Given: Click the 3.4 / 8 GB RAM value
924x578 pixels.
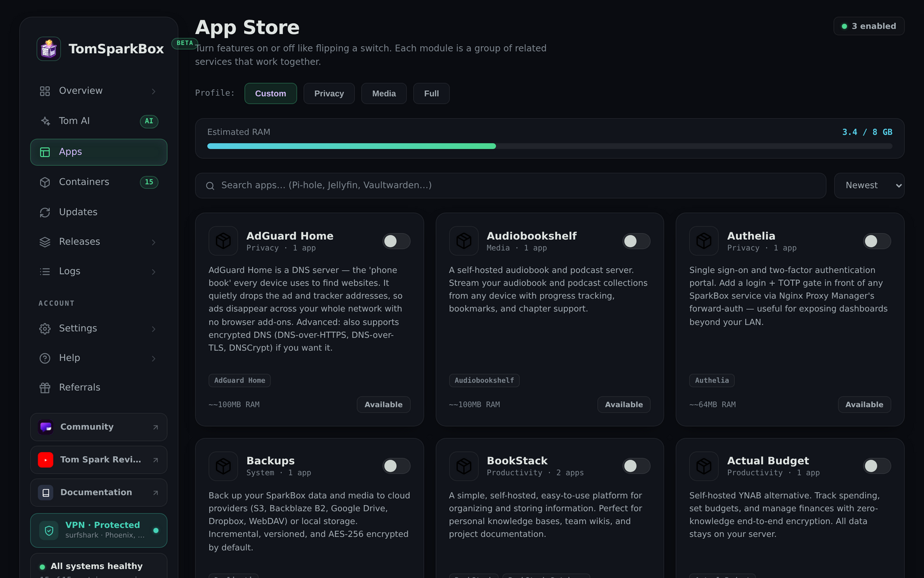Looking at the screenshot, I should click(x=867, y=132).
